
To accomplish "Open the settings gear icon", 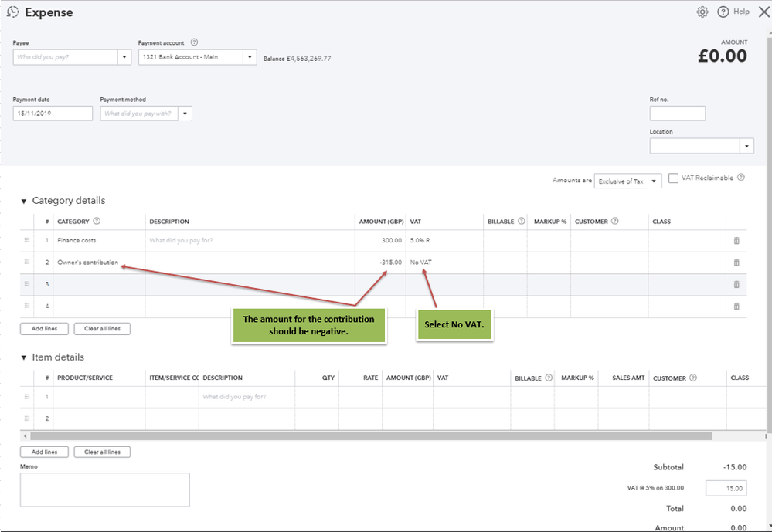I will click(702, 12).
